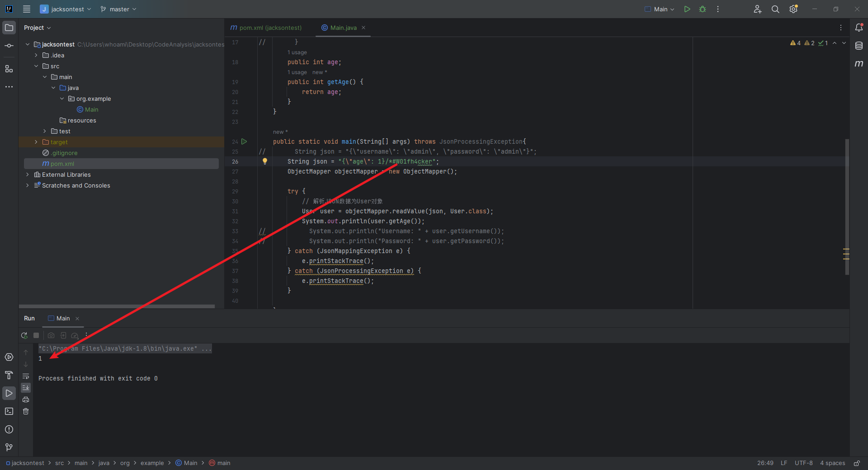
Task: Select the Main.java editor tab
Action: [343, 28]
